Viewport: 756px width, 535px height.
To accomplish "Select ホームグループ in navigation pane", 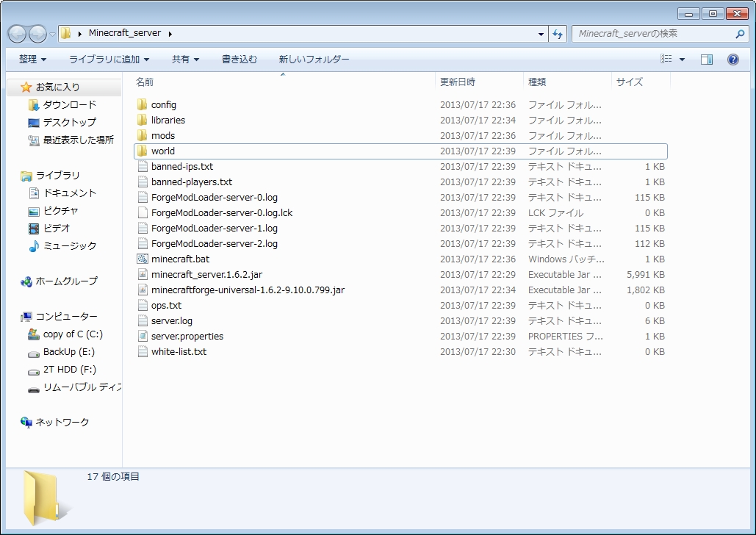I will click(x=66, y=281).
